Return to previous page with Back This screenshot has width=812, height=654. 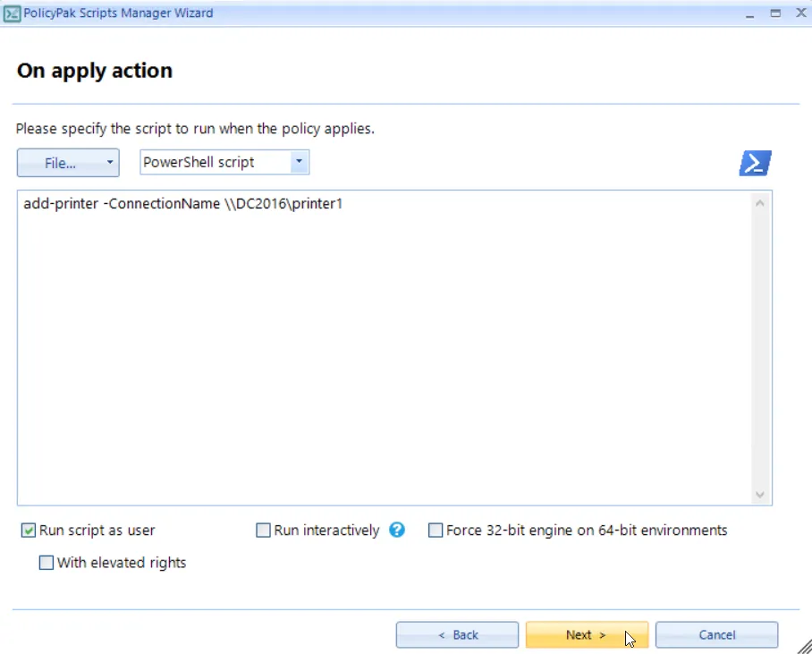click(x=457, y=635)
